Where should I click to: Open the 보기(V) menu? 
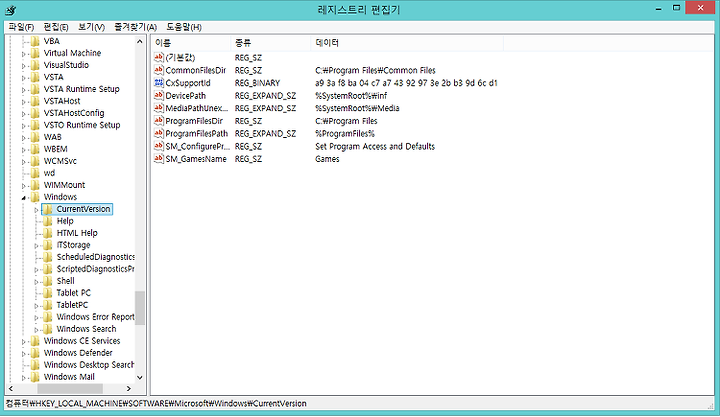click(91, 27)
